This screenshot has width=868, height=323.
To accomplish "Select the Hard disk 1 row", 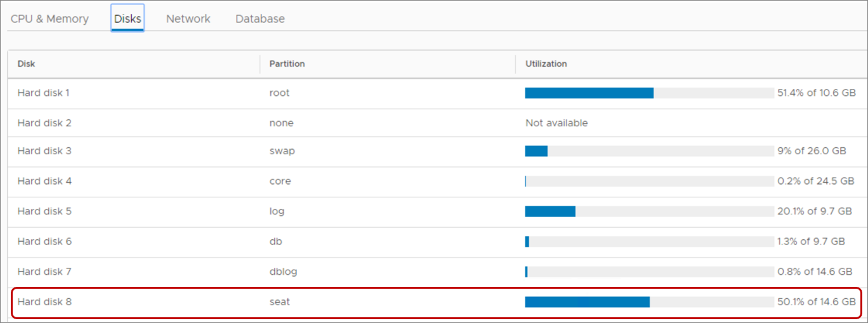I will point(44,93).
